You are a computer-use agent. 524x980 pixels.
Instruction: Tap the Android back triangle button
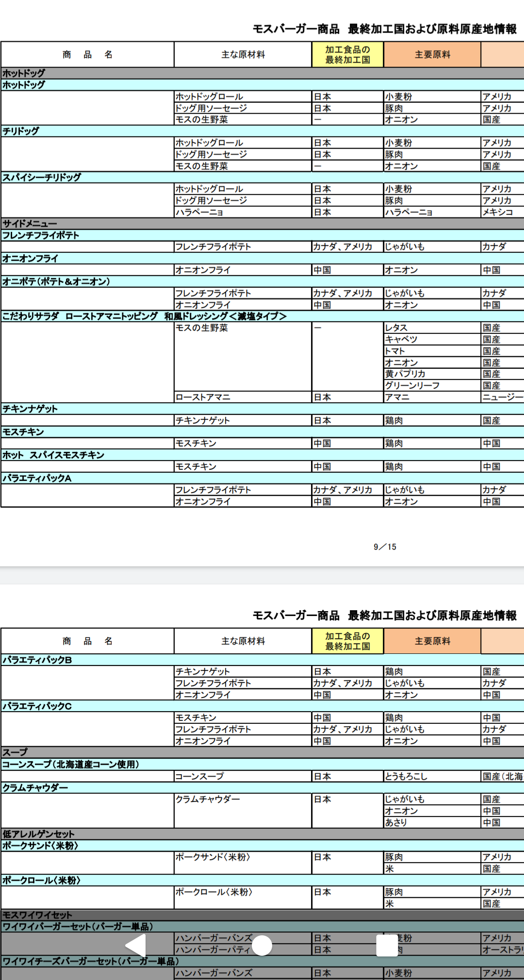pyautogui.click(x=136, y=946)
